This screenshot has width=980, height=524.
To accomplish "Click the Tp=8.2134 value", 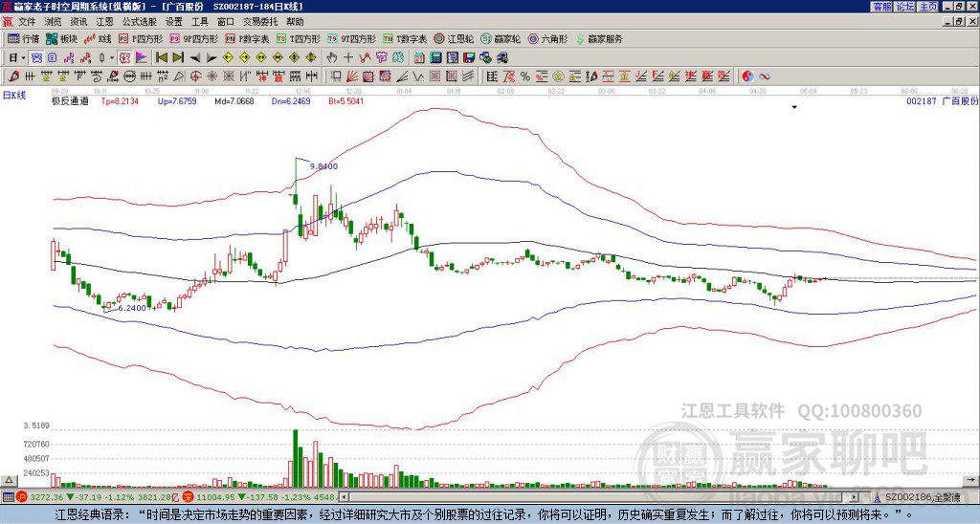I will coord(119,101).
